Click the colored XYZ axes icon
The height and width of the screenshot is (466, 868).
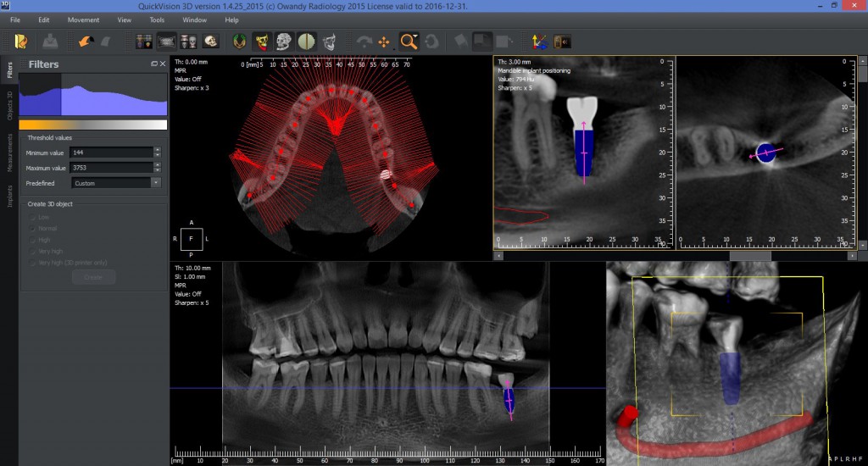tap(538, 41)
